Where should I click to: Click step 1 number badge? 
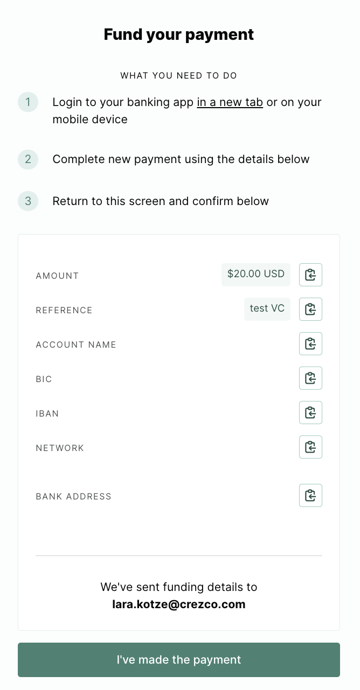(x=28, y=102)
